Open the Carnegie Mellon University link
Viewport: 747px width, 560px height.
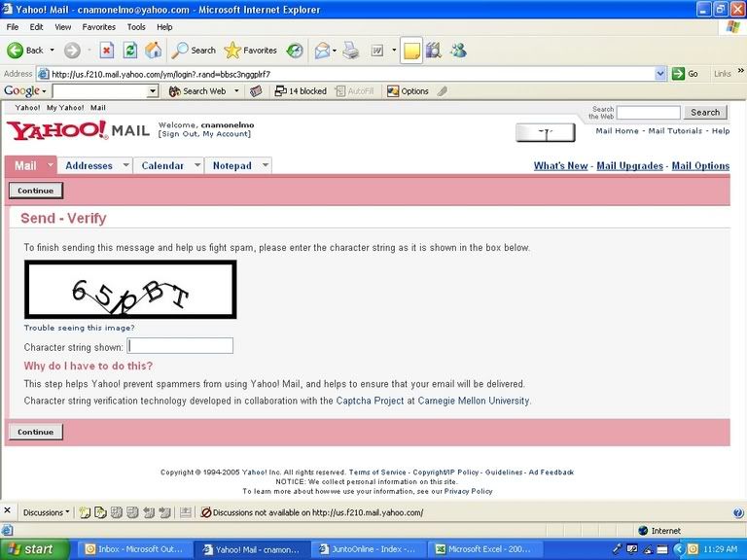coord(474,401)
